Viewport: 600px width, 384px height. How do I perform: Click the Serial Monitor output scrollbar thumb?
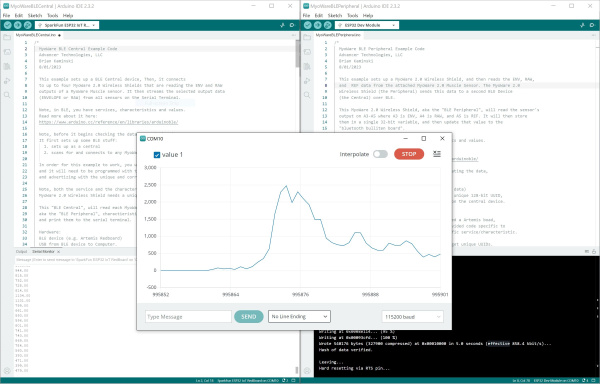(x=297, y=370)
